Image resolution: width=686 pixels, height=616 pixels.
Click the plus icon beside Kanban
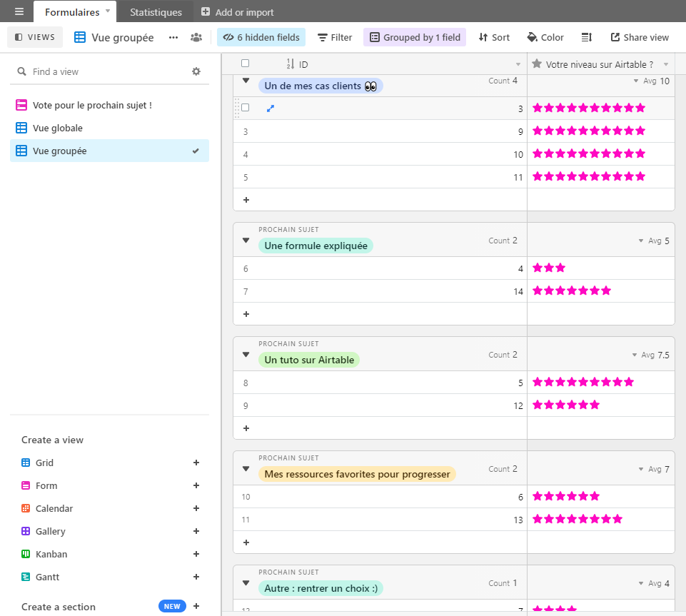[196, 554]
